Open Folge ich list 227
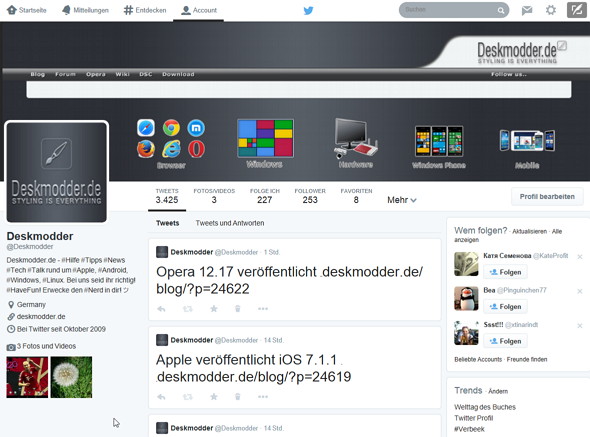 (x=265, y=196)
